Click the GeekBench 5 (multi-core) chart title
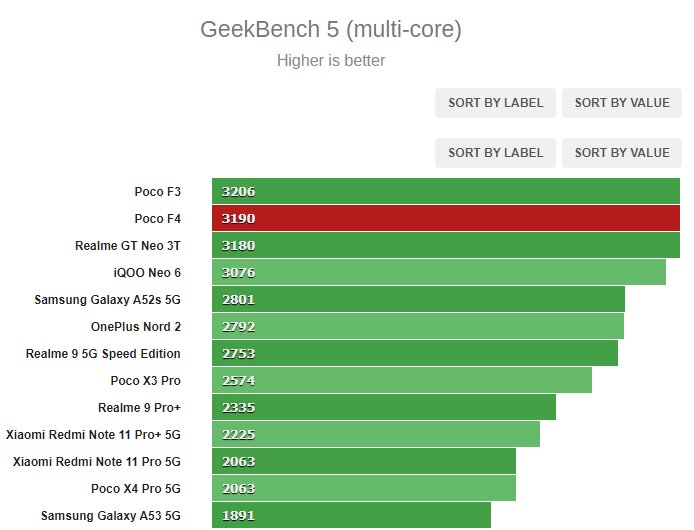Screen dimensions: 694x530 [331, 30]
